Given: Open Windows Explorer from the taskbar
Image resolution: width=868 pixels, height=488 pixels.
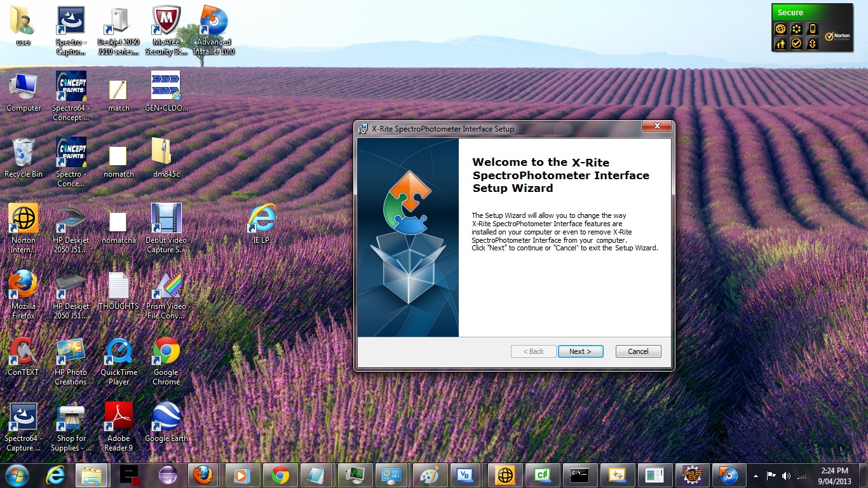Looking at the screenshot, I should coord(92,475).
